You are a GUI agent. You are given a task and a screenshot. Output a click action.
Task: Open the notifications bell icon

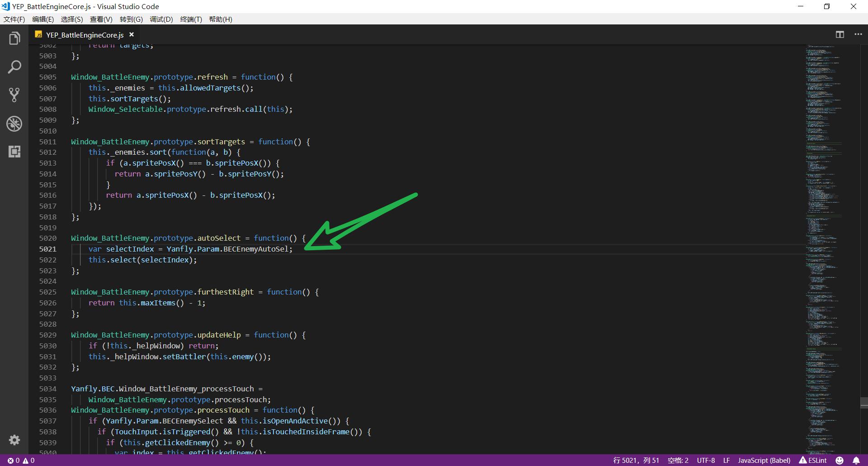[856, 460]
